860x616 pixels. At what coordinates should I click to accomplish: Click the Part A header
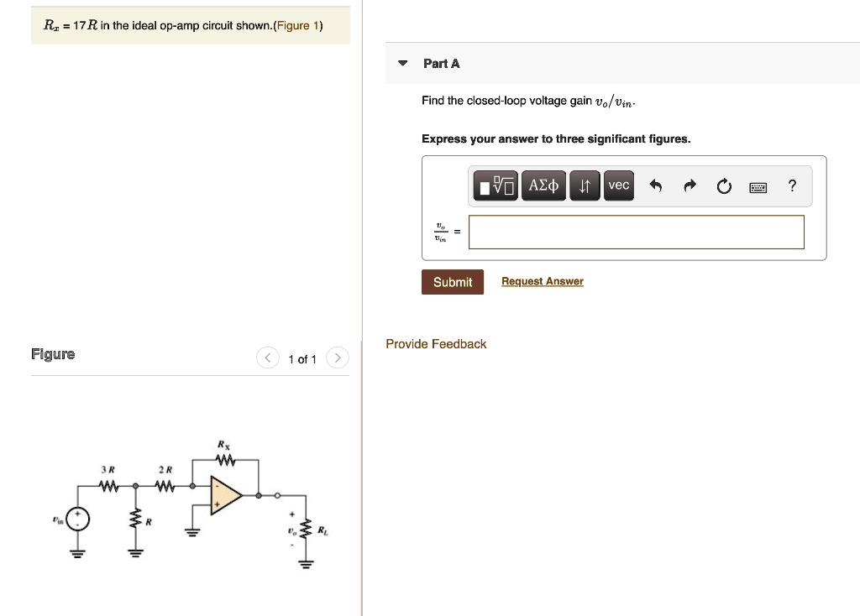(x=443, y=63)
